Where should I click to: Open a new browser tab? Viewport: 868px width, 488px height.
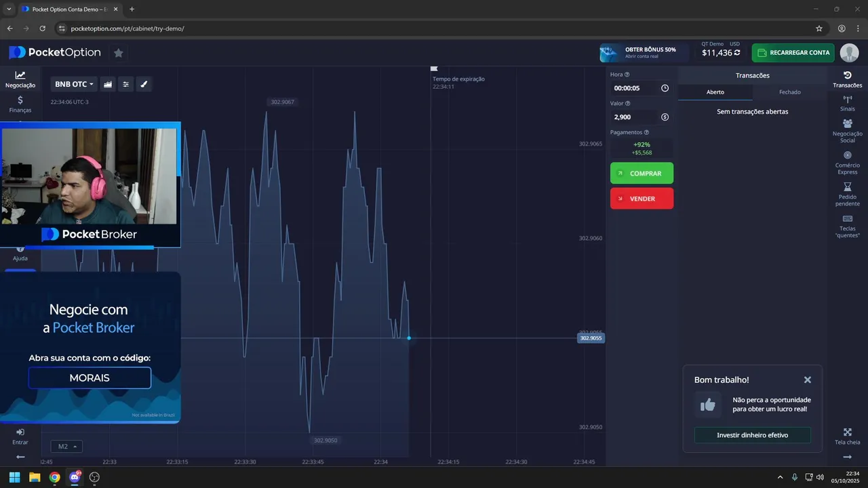[x=132, y=9]
